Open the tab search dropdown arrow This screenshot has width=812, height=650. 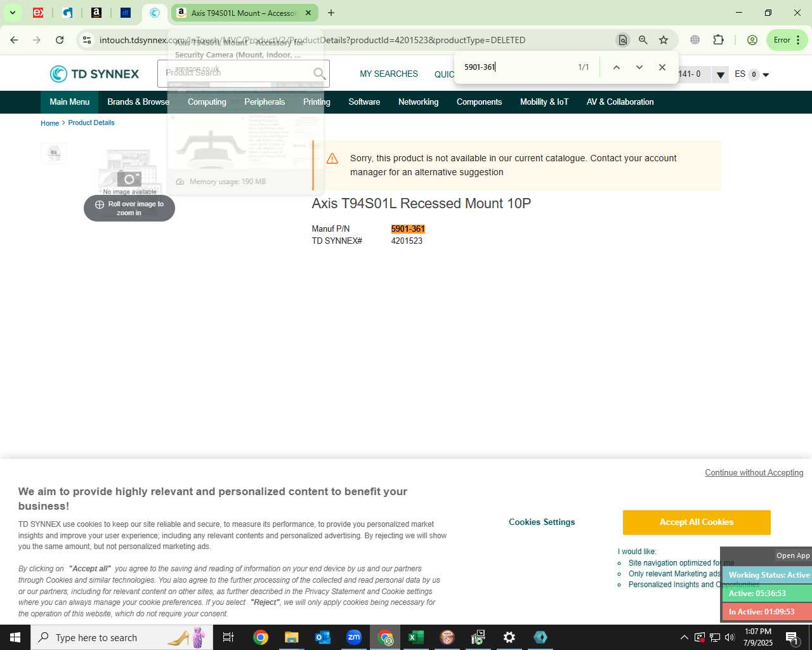click(x=12, y=13)
